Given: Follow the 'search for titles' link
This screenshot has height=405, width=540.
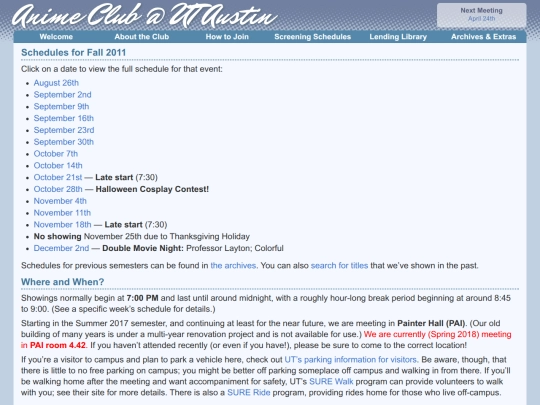Looking at the screenshot, I should pyautogui.click(x=339, y=266).
